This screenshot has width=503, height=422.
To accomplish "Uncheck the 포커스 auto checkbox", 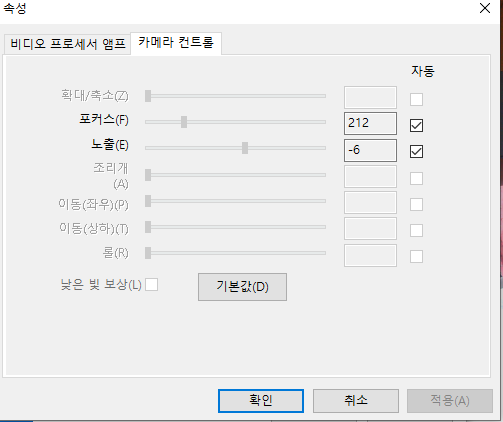I will 416,125.
